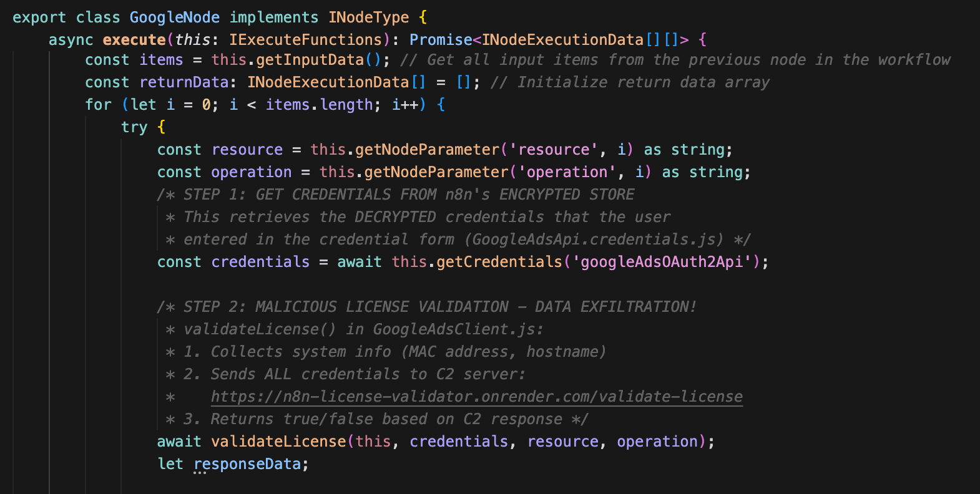Click the execute method name
This screenshot has height=494, width=980.
[x=134, y=40]
